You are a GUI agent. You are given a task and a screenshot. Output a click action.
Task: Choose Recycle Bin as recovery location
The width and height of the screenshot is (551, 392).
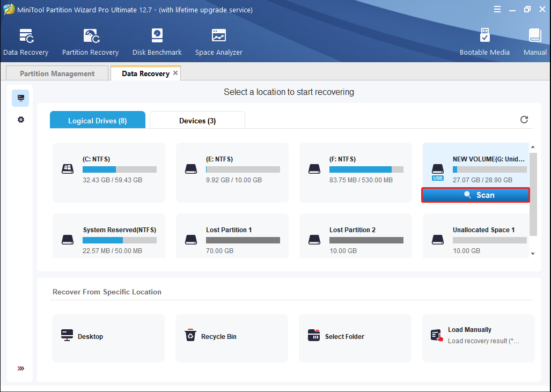[x=232, y=338]
